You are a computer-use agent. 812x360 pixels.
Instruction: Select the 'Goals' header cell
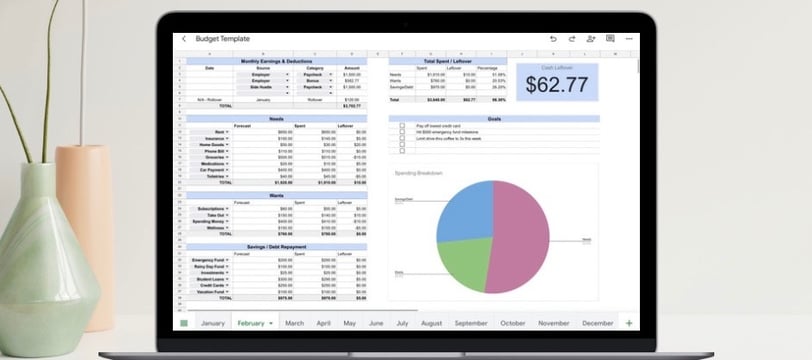(494, 119)
